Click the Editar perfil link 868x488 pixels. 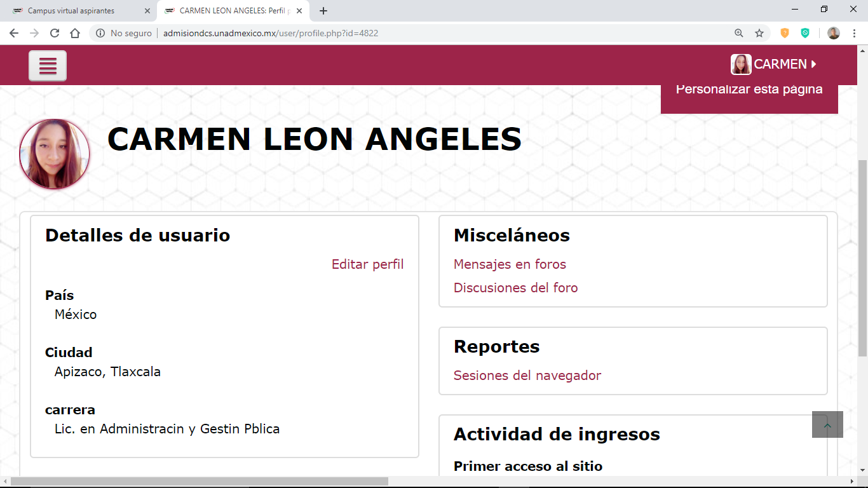pos(367,264)
